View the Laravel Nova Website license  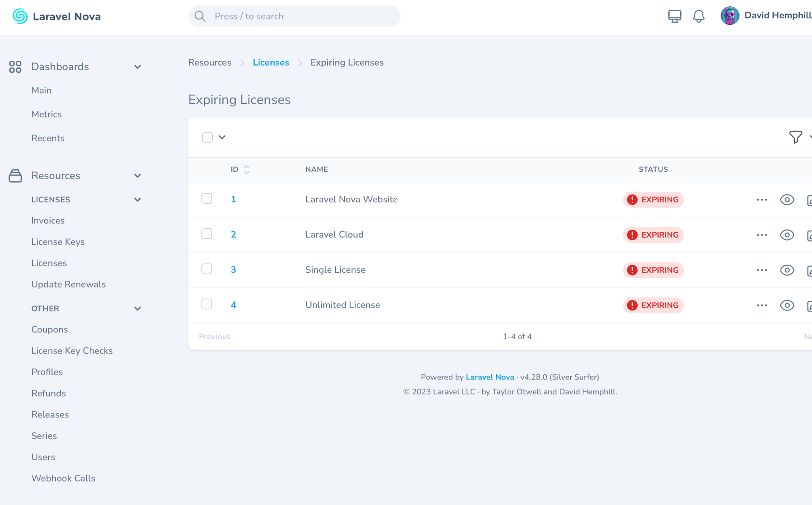(x=787, y=200)
